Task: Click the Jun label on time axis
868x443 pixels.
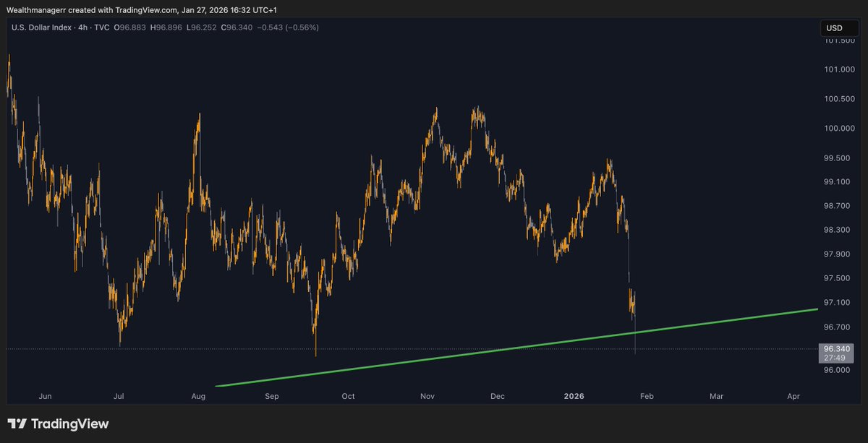Action: (45, 396)
